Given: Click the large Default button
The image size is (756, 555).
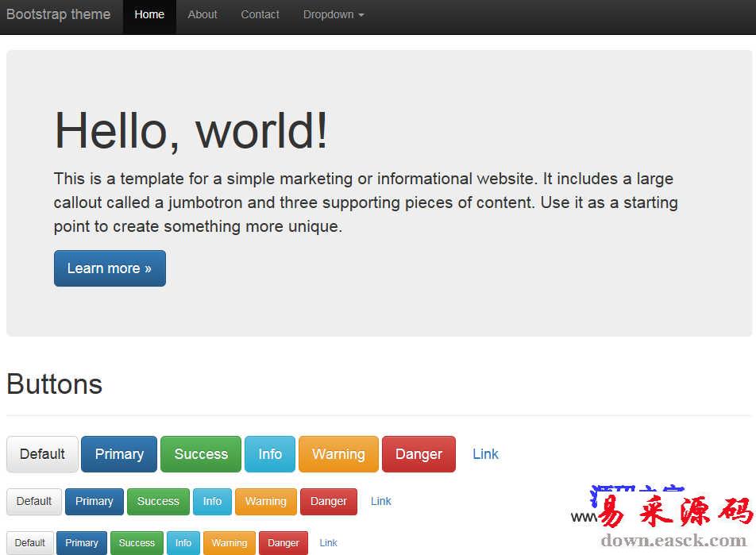Looking at the screenshot, I should click(x=42, y=454).
